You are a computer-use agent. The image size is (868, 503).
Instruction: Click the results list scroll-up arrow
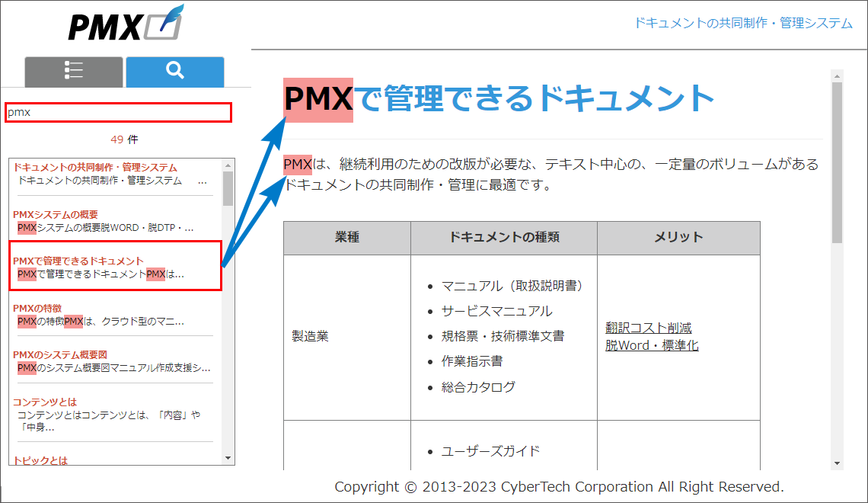tap(228, 165)
